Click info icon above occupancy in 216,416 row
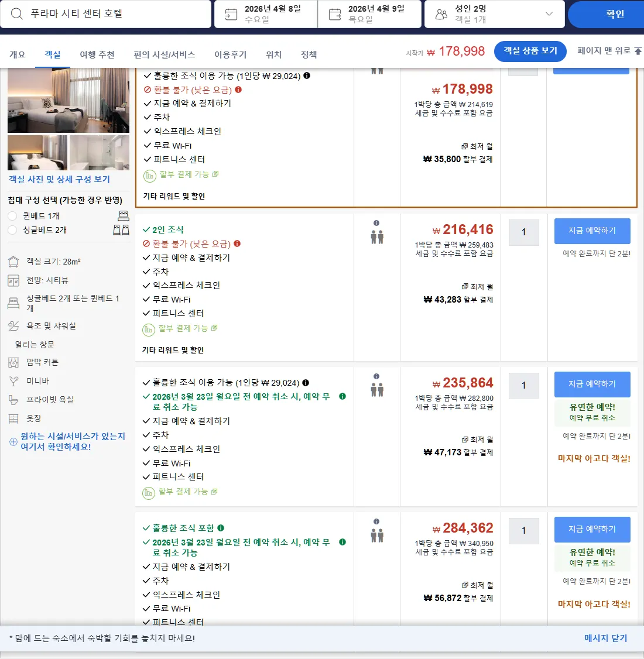 click(376, 223)
